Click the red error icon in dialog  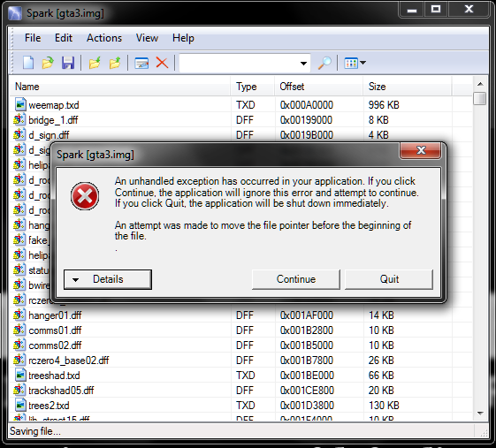pyautogui.click(x=85, y=196)
